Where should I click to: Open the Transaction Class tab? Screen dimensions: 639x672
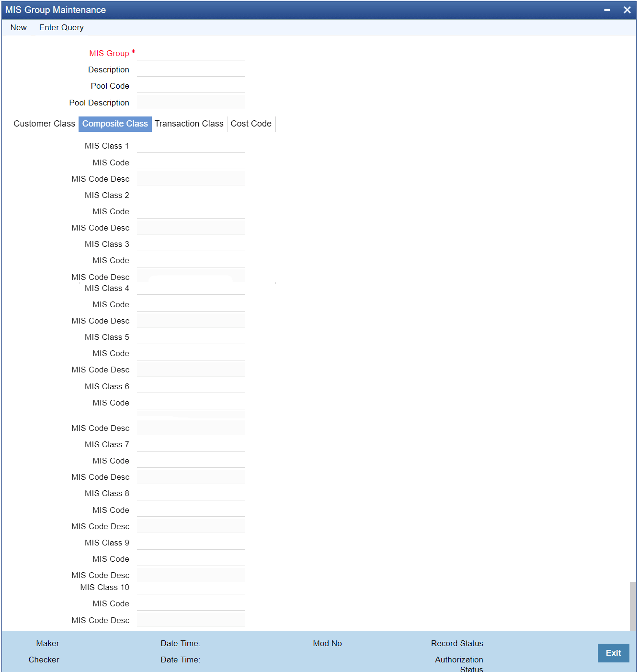pos(189,124)
